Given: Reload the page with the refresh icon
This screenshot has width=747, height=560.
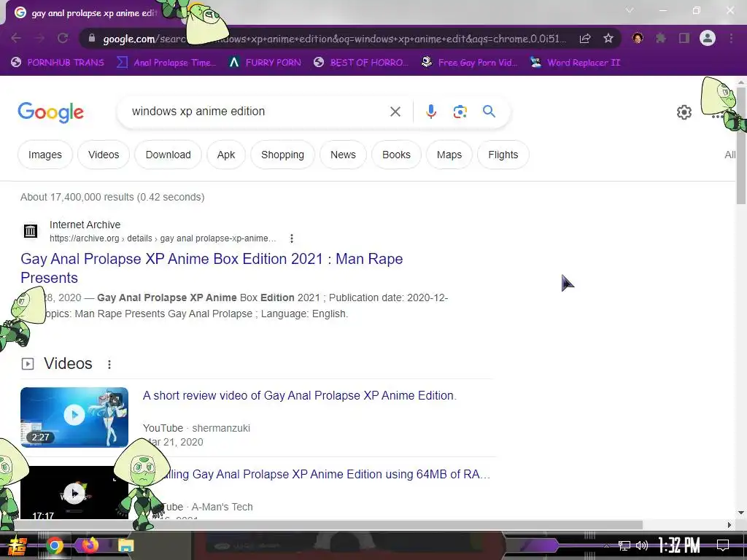Looking at the screenshot, I should tap(63, 39).
